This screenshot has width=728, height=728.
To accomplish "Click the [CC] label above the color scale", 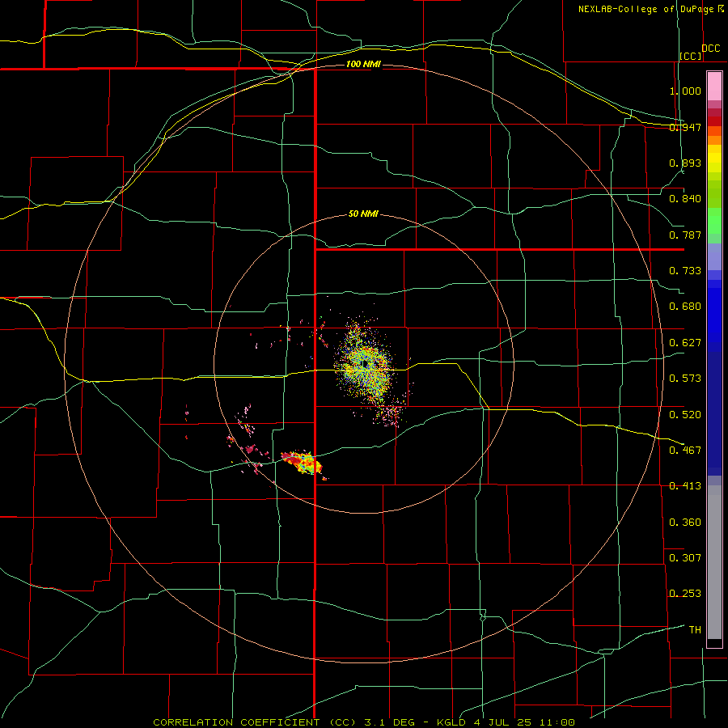I will pyautogui.click(x=691, y=56).
